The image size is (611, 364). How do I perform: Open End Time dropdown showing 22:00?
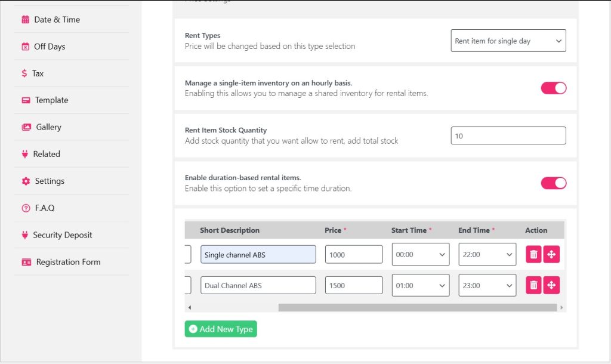click(487, 254)
